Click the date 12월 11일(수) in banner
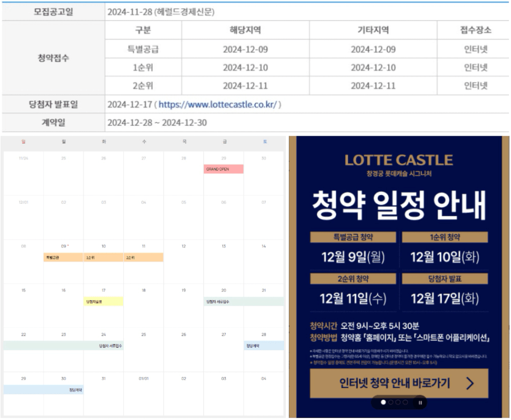The height and width of the screenshot is (420, 511). (353, 298)
